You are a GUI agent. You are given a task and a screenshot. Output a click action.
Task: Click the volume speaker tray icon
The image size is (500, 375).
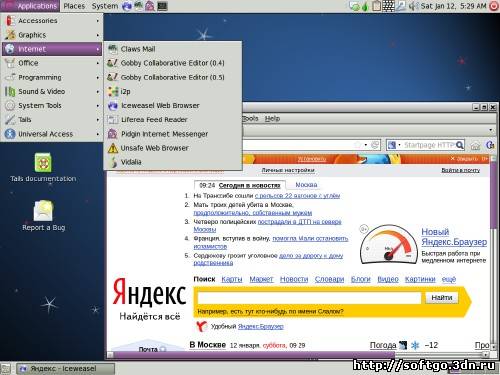413,6
